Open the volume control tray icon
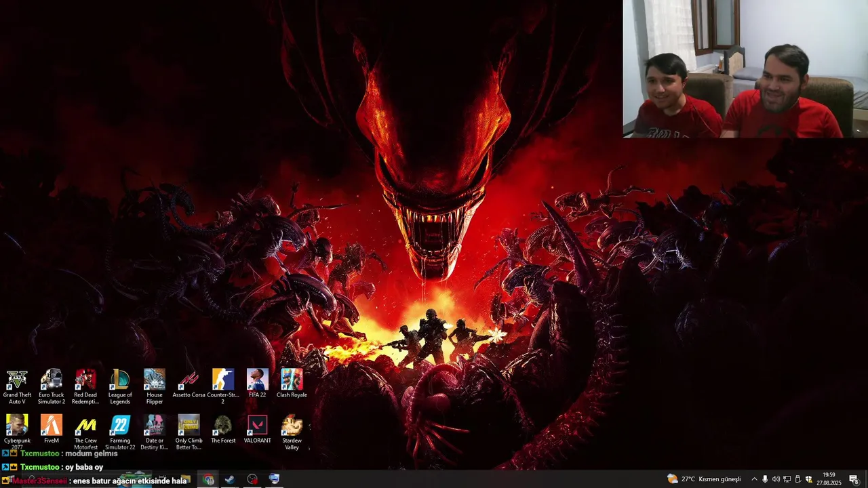 coord(776,479)
